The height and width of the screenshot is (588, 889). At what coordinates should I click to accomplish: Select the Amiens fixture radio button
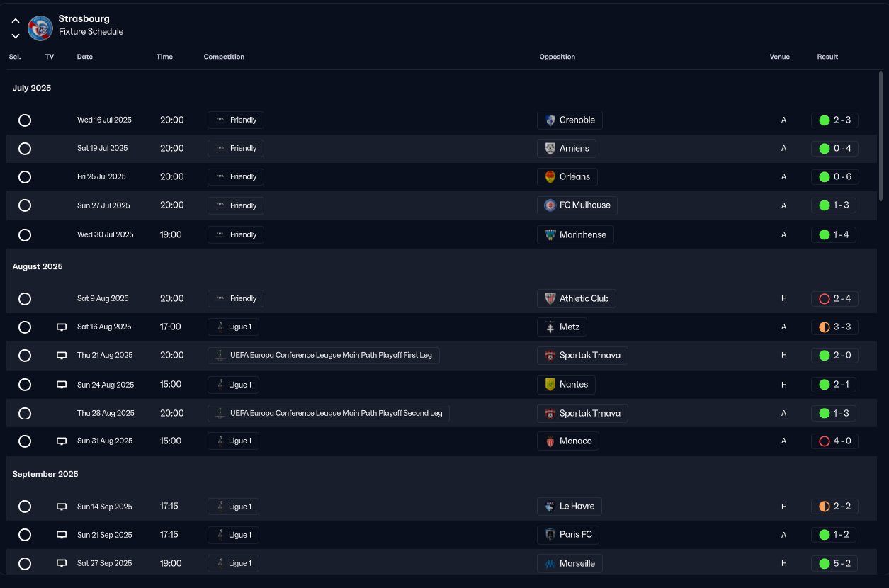(x=25, y=149)
